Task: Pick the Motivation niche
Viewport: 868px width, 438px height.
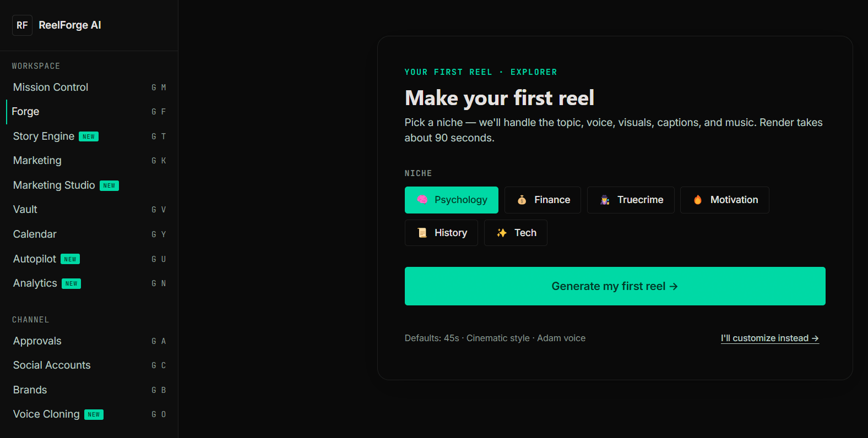Action: coord(725,200)
